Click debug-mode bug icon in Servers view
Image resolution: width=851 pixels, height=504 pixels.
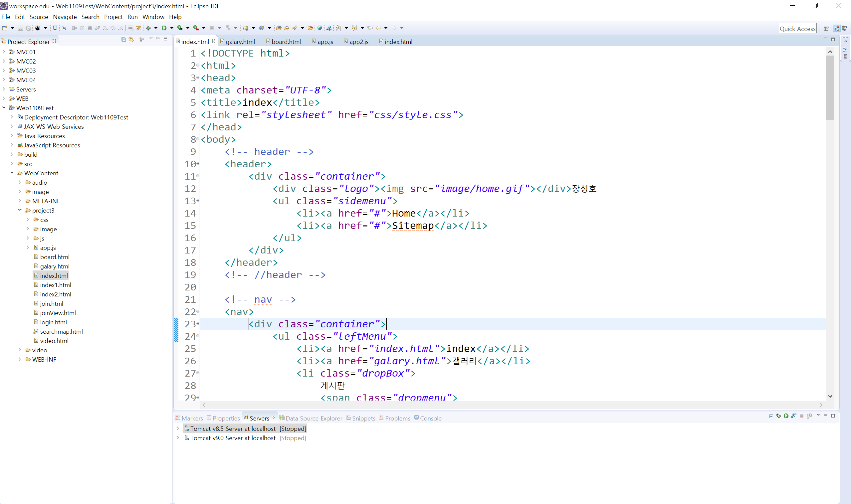tap(779, 416)
